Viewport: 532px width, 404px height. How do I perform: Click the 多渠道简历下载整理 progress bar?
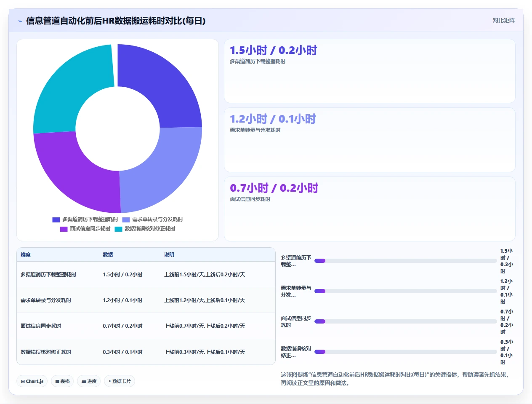[406, 261]
